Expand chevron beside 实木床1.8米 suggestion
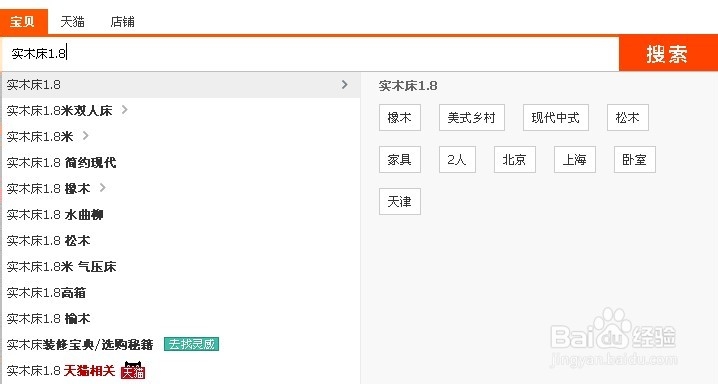This screenshot has width=718, height=384. point(86,136)
